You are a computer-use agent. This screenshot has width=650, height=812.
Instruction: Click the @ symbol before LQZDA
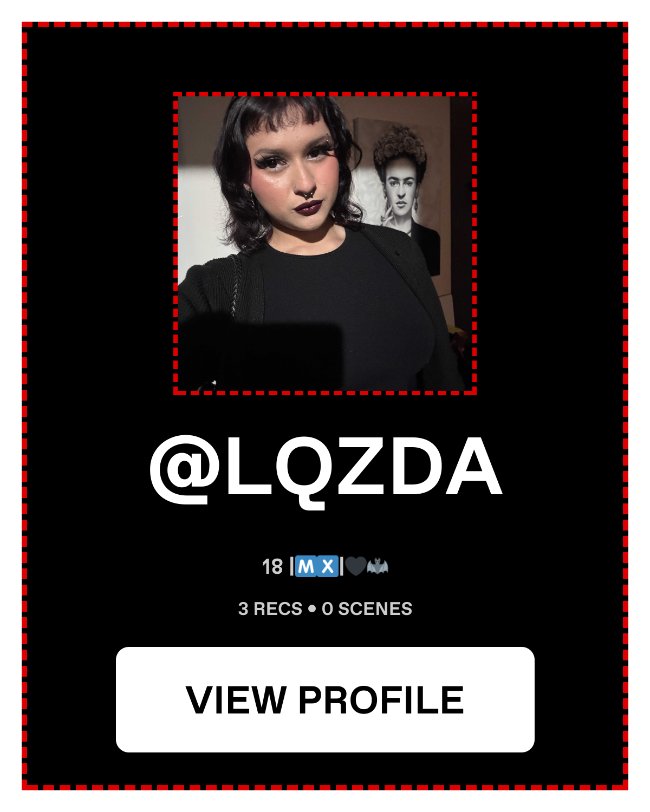coord(179,470)
